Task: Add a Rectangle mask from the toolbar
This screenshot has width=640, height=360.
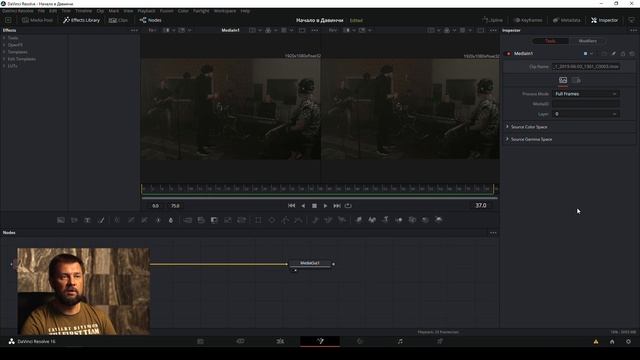Action: pos(258,220)
